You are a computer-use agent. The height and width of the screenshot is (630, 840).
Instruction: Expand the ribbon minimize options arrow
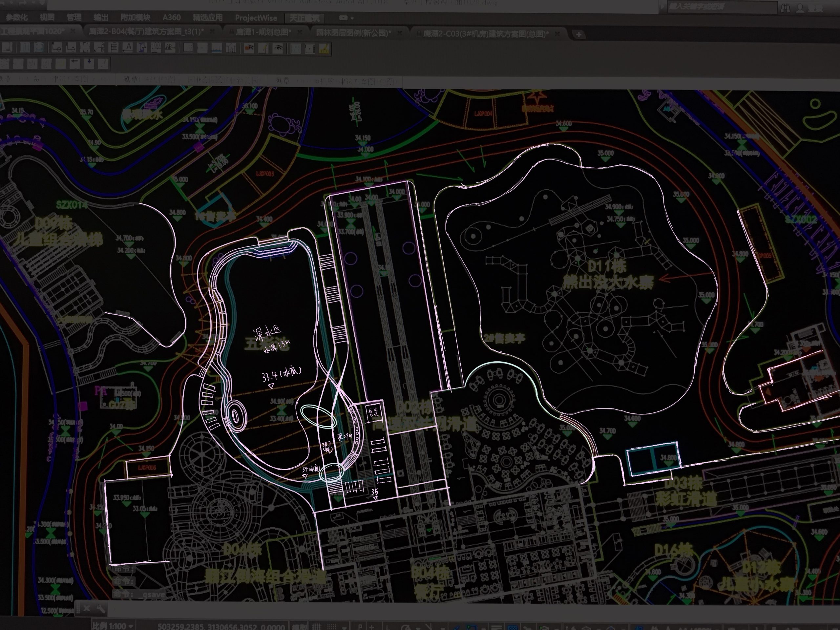(x=352, y=18)
